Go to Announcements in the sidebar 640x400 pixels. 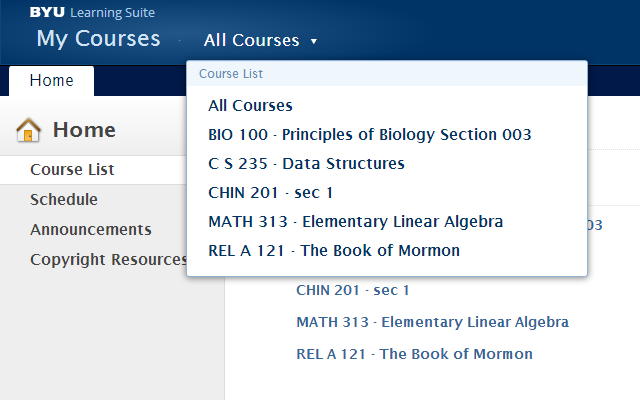click(x=91, y=230)
